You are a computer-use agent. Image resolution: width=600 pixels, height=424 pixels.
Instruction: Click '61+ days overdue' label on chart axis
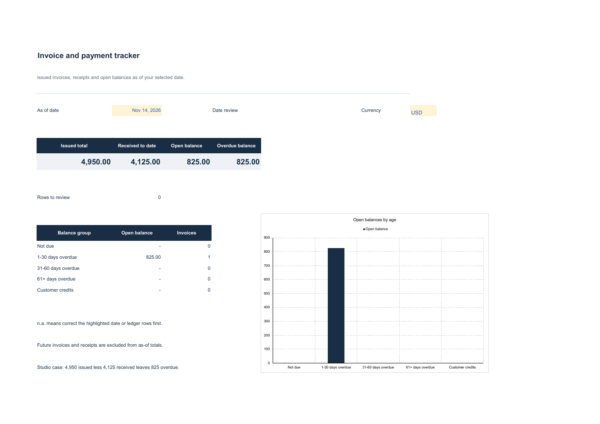pyautogui.click(x=420, y=367)
